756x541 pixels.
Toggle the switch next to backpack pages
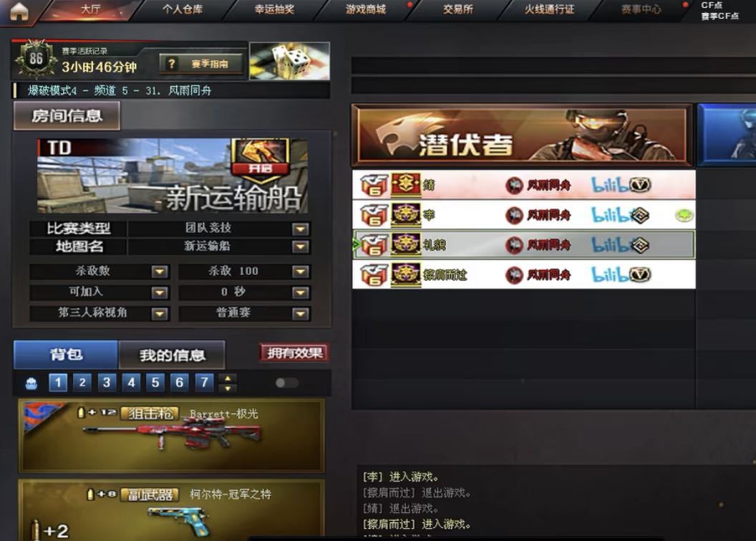(286, 383)
